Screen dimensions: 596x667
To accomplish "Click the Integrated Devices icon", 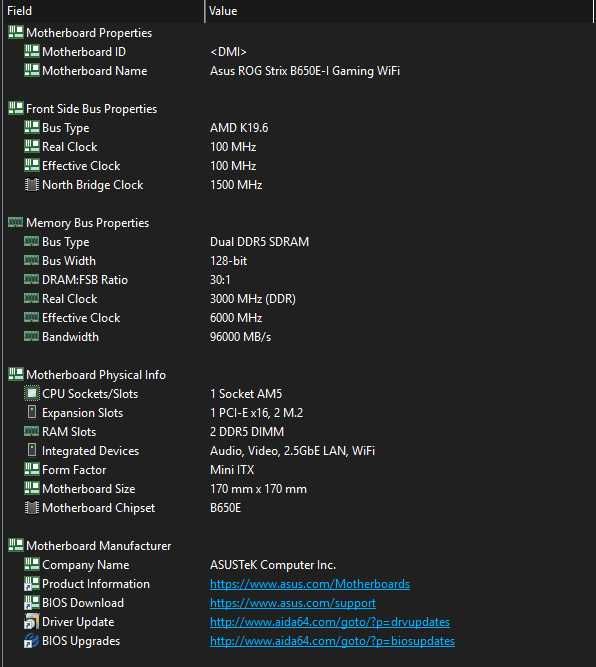I will [x=31, y=450].
